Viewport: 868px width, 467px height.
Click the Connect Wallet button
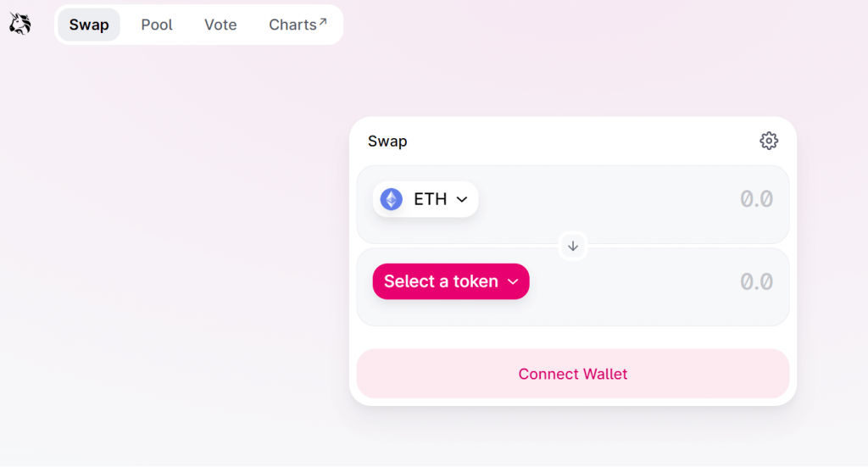(x=573, y=374)
